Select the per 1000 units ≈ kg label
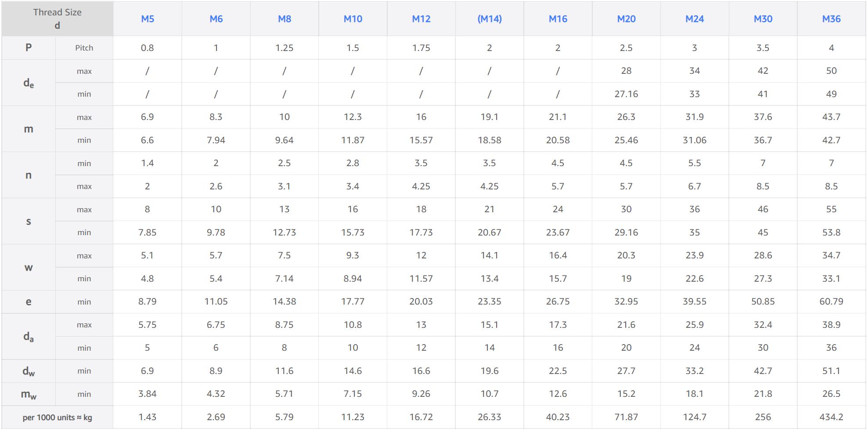Image resolution: width=868 pixels, height=432 pixels. point(58,417)
